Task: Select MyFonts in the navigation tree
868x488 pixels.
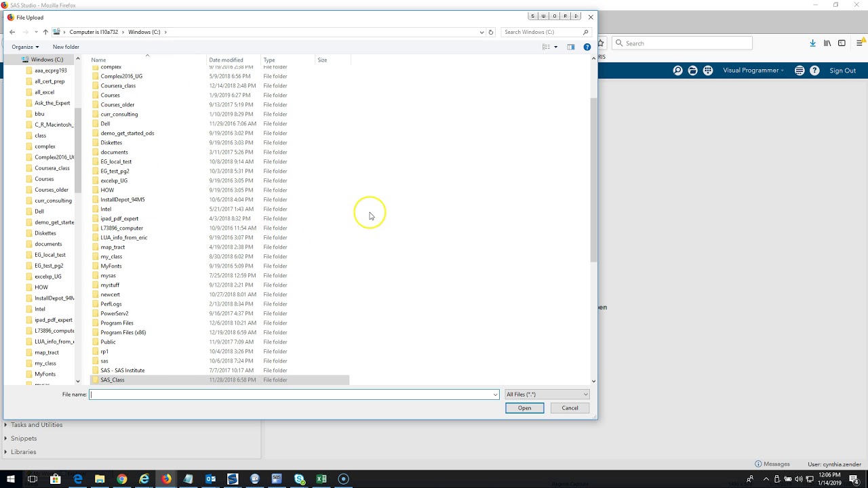Action: [45, 374]
